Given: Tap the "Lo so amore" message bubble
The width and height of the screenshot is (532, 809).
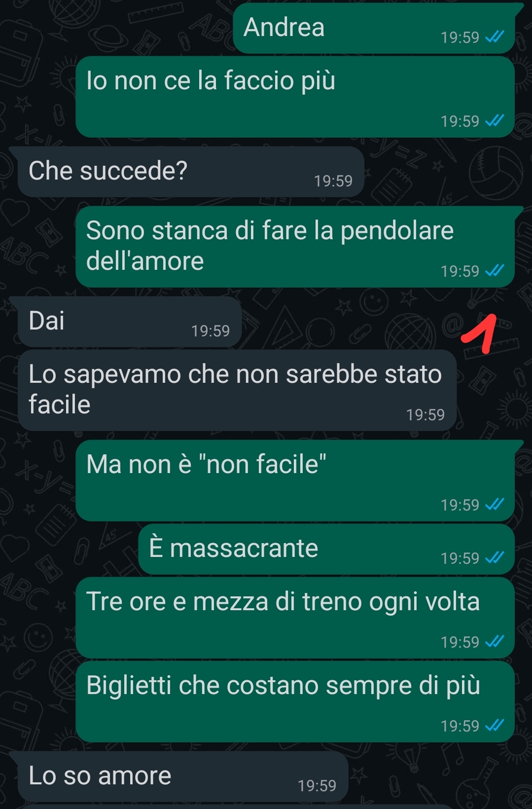Looking at the screenshot, I should click(183, 777).
